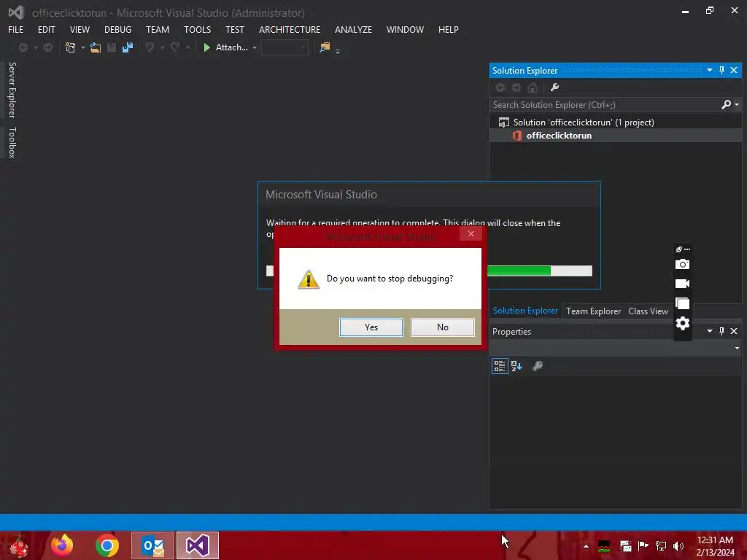The image size is (747, 560).
Task: Open Outlook from the taskbar
Action: (152, 545)
